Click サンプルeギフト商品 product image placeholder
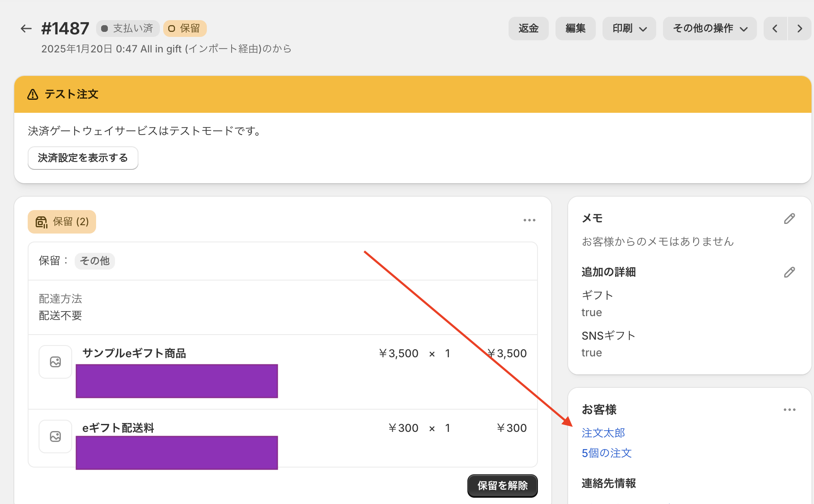The height and width of the screenshot is (504, 814). pos(55,361)
